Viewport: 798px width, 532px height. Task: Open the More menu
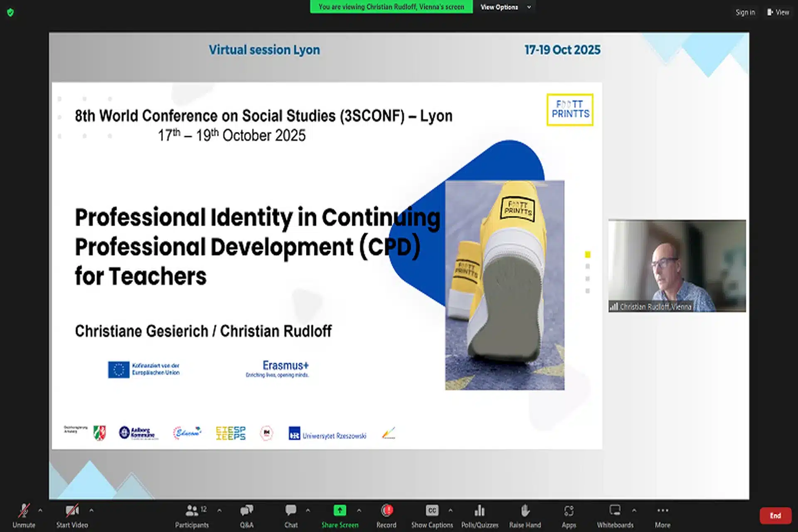tap(663, 515)
